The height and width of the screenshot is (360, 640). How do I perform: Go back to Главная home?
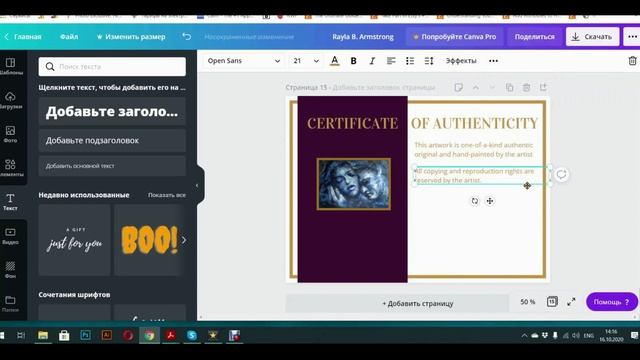pos(23,37)
